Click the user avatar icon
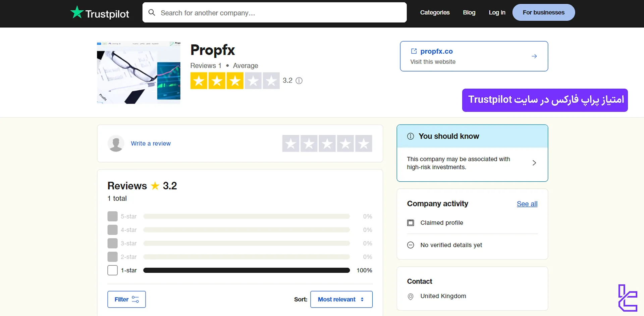The width and height of the screenshot is (644, 316). pos(116,143)
